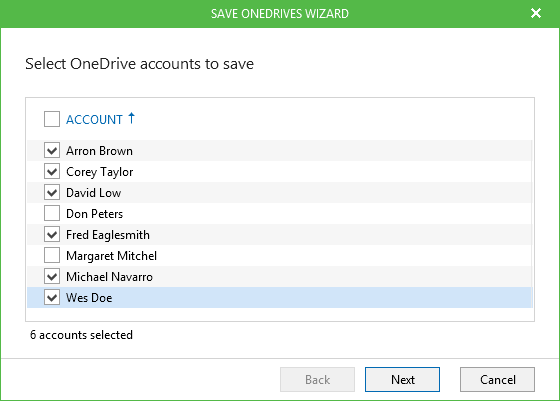Uncheck the Wes Doe checkbox
560x401 pixels.
[x=52, y=297]
